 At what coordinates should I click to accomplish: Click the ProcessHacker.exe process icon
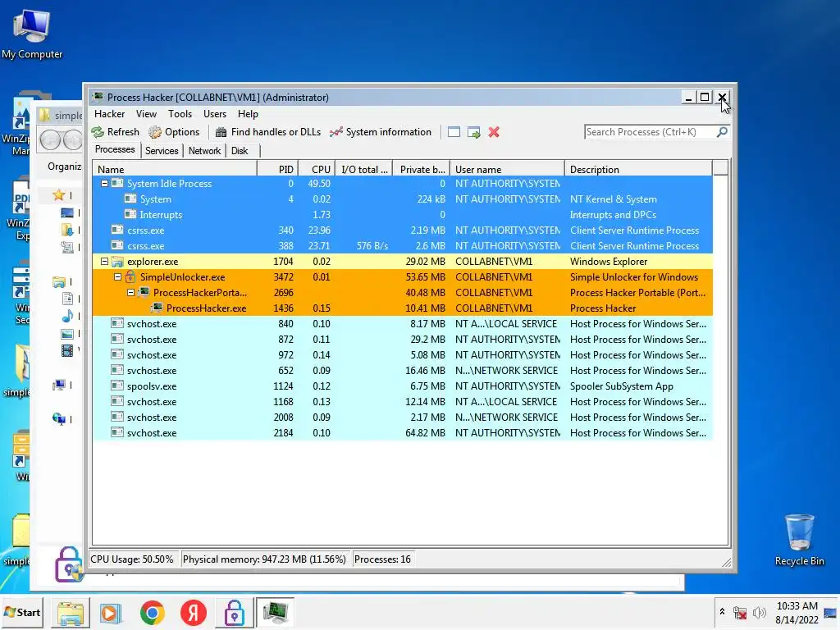pos(157,308)
